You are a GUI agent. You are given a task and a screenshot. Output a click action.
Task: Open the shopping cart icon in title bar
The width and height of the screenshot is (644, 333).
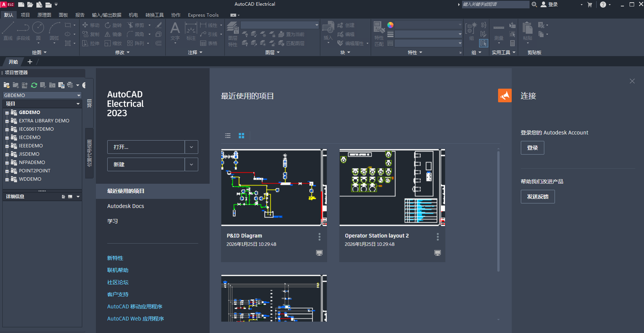(589, 5)
